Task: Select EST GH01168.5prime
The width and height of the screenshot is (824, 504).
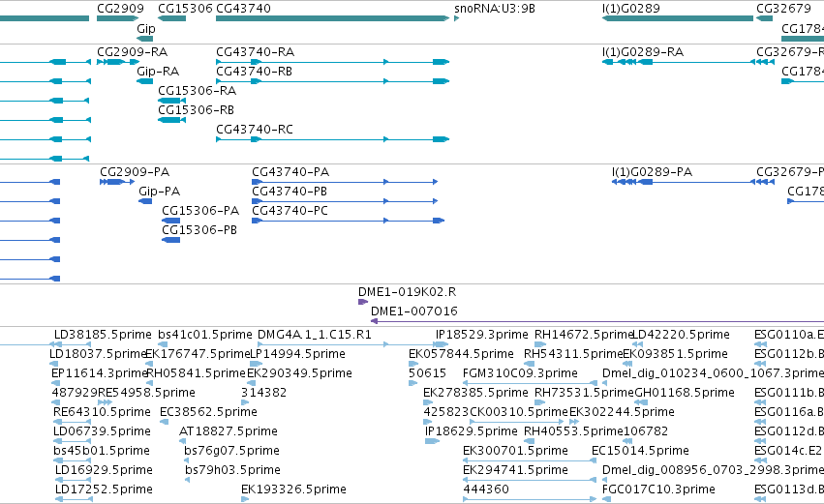Action: 685,393
